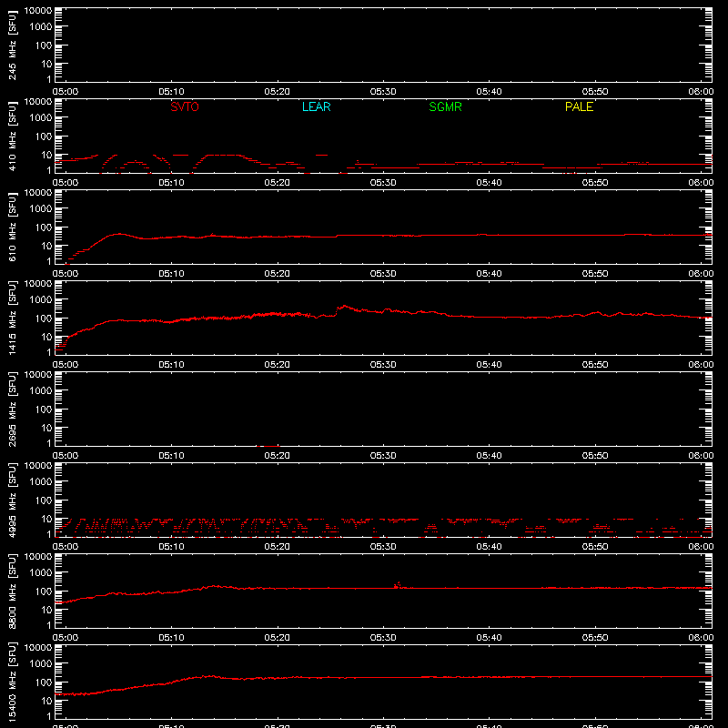Click the 1415 MHz [SFU] axis title
728x728 pixels.
click(12, 318)
